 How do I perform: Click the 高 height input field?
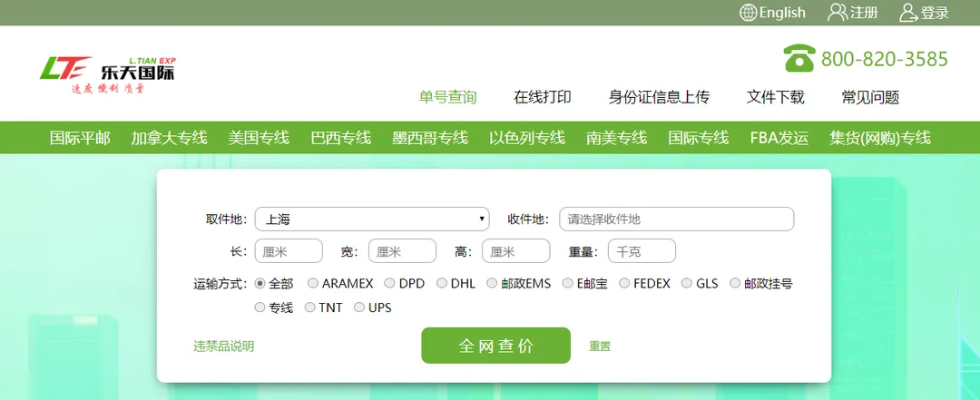pos(516,251)
